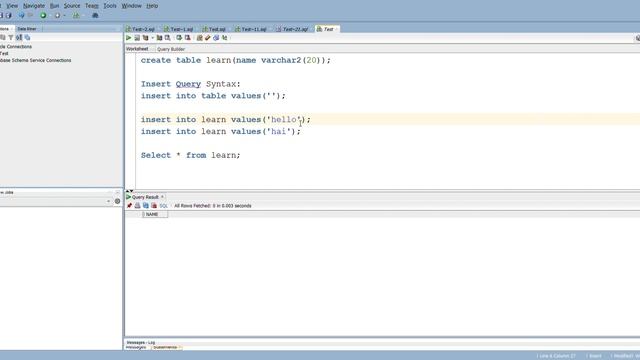Open the Run menu
Image resolution: width=640 pixels, height=360 pixels.
tap(54, 6)
